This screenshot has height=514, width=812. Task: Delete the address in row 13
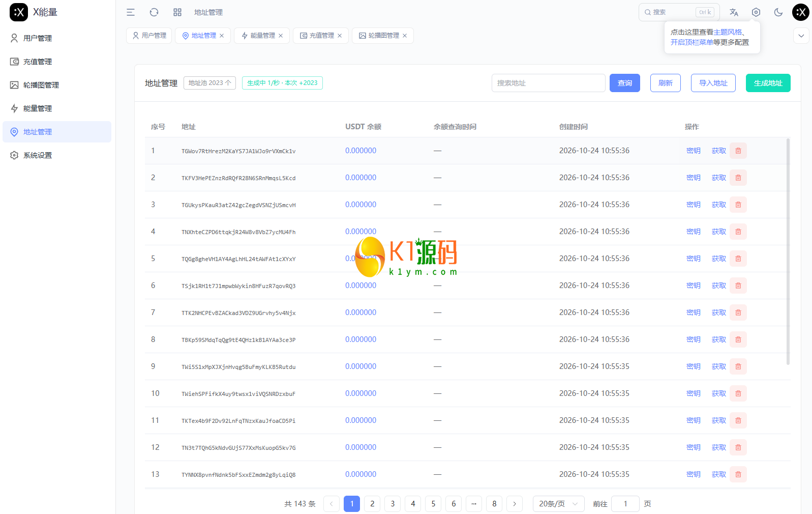(738, 474)
